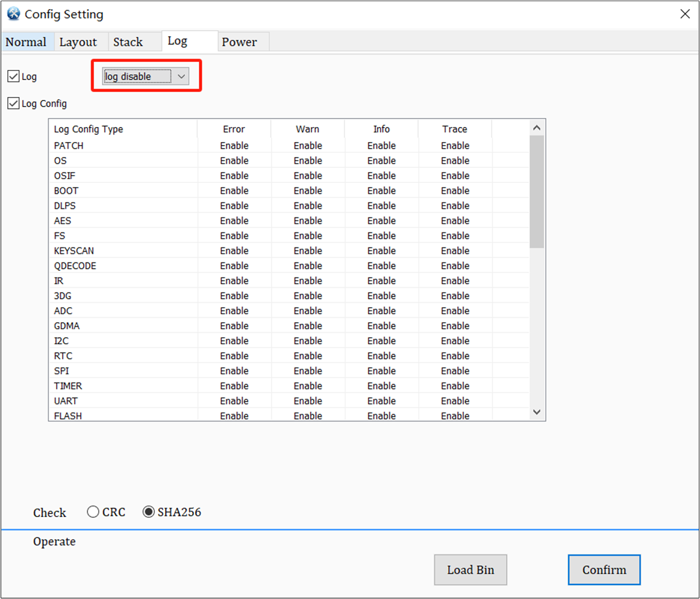The width and height of the screenshot is (700, 599).
Task: Click Info cell of FLASH row
Action: [x=382, y=415]
